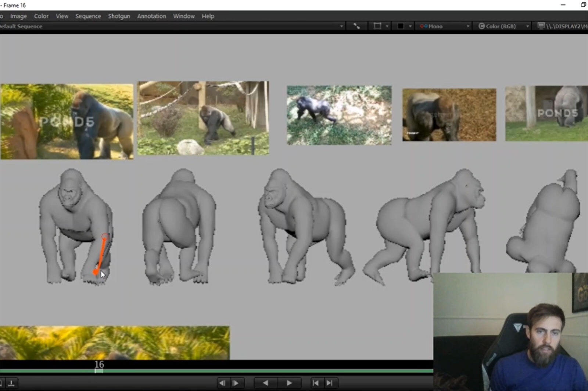The image size is (588, 391).
Task: Step forward one frame
Action: click(x=236, y=383)
